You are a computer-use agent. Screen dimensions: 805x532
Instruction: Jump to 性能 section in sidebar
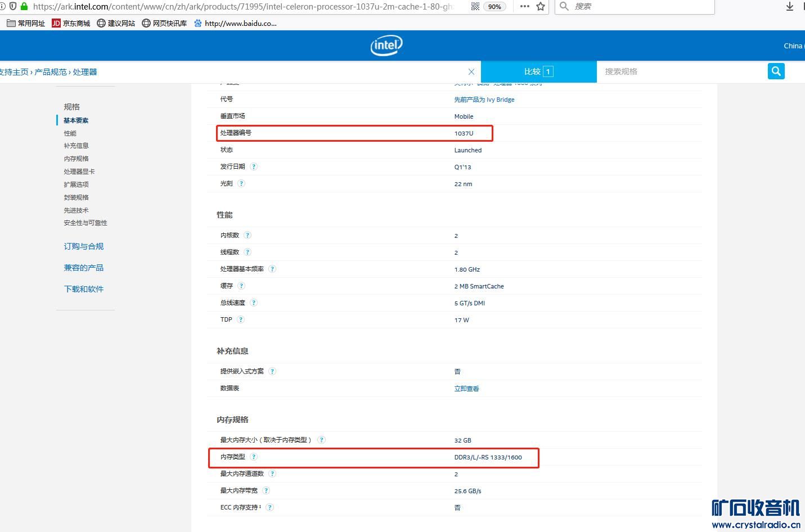pyautogui.click(x=70, y=133)
